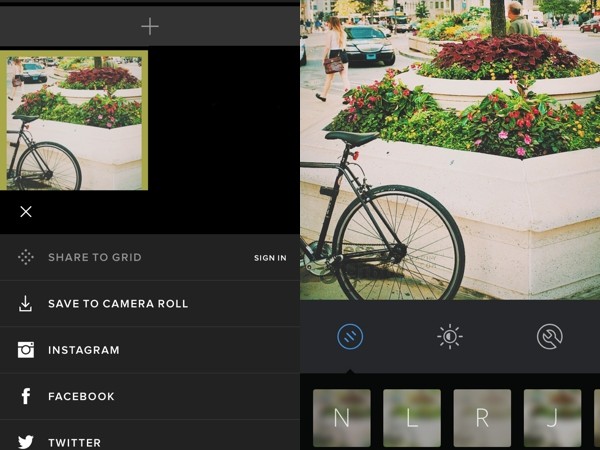Close the share menu with X icon

tap(26, 212)
